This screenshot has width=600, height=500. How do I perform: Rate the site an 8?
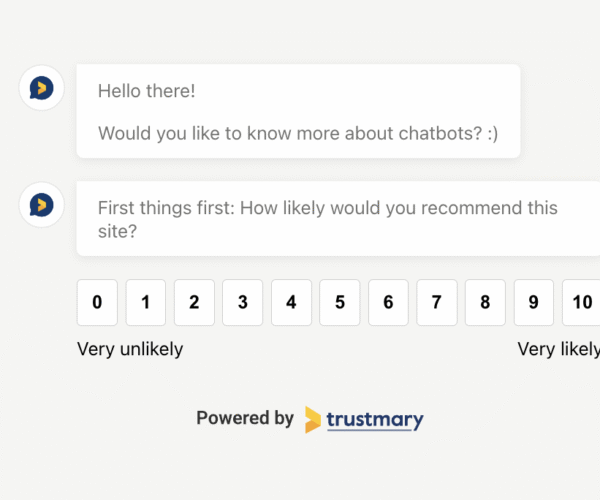(485, 302)
